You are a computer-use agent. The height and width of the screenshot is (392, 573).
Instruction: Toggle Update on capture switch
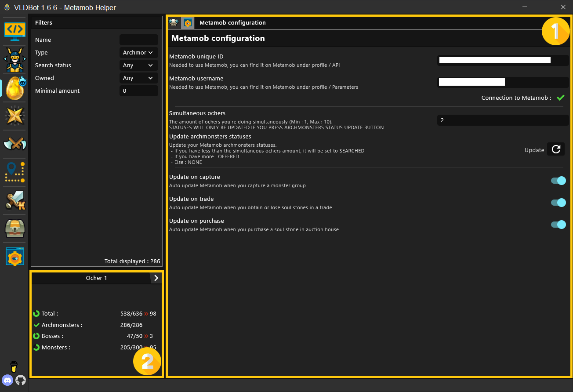(558, 181)
